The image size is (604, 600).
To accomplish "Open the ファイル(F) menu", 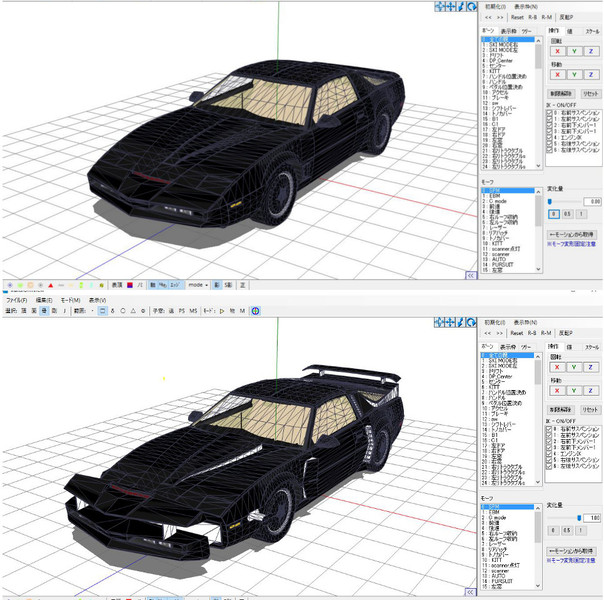I will pos(16,299).
